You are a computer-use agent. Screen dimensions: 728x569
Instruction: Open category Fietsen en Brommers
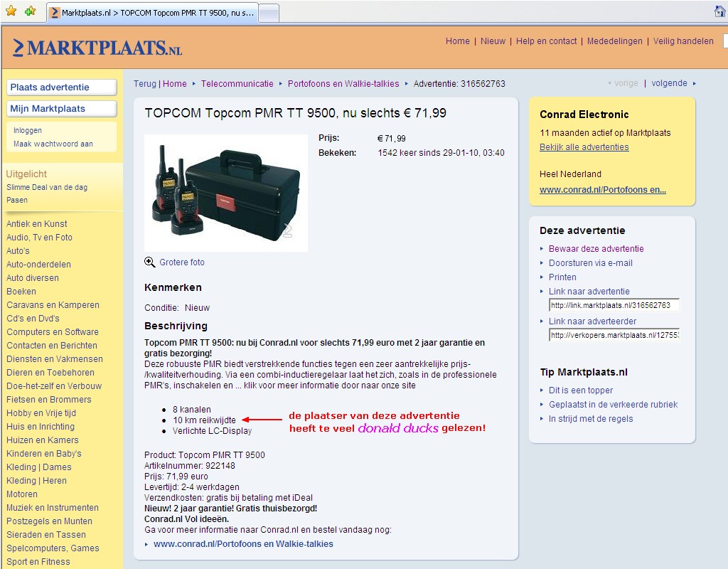click(49, 399)
